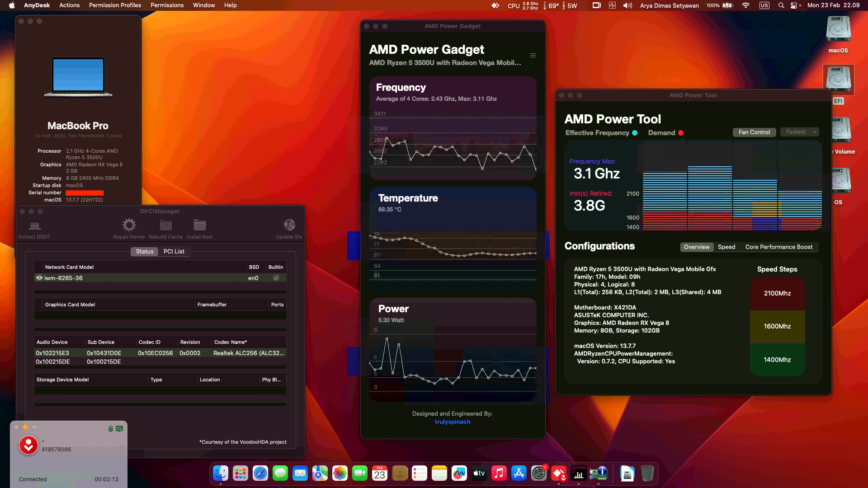
Task: Open Freeform from the dock
Action: point(459,473)
